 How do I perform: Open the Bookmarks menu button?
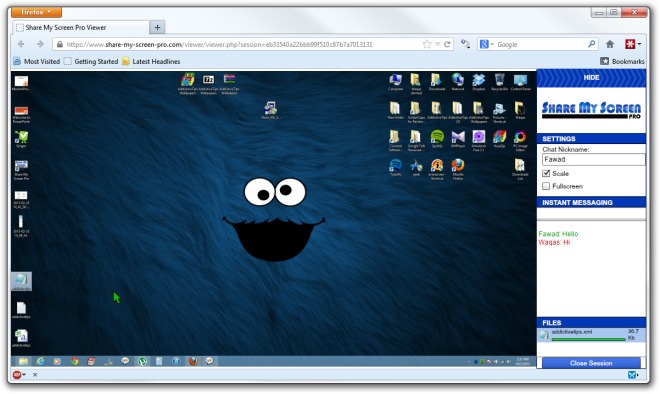tap(622, 61)
